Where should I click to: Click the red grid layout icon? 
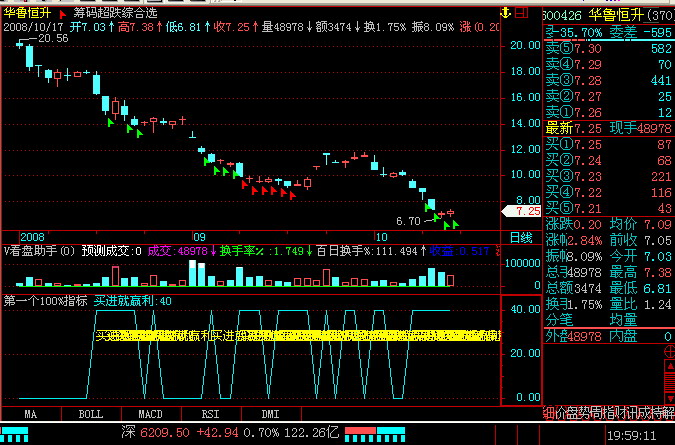click(521, 13)
